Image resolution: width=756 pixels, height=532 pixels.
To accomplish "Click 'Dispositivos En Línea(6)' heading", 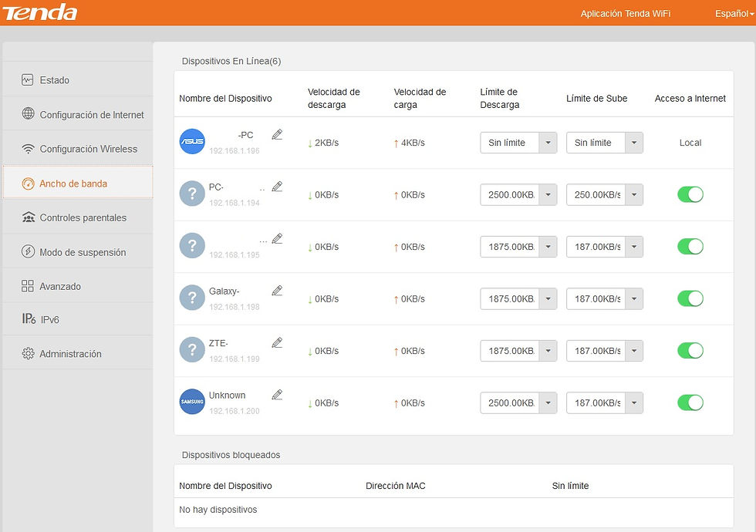I will (231, 61).
